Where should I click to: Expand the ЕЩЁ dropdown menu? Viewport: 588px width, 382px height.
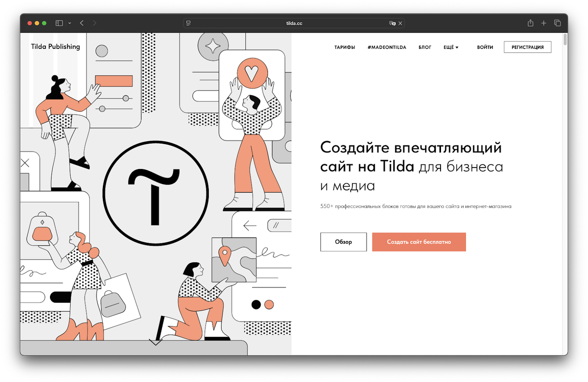pyautogui.click(x=451, y=47)
